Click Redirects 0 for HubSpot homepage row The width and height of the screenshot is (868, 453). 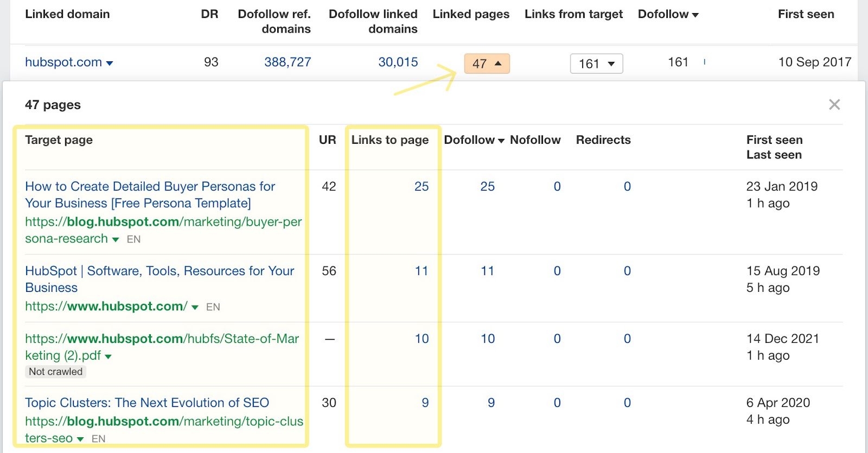627,271
